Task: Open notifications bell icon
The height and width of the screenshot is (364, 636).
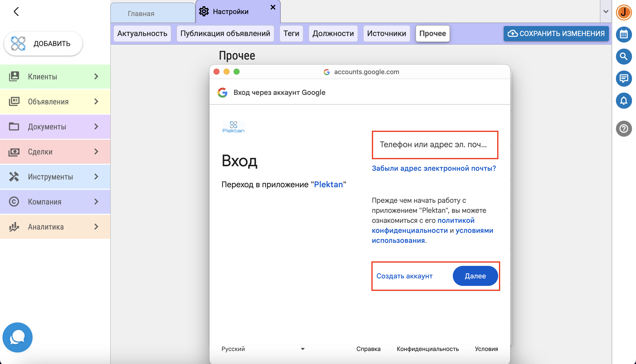Action: click(x=623, y=100)
